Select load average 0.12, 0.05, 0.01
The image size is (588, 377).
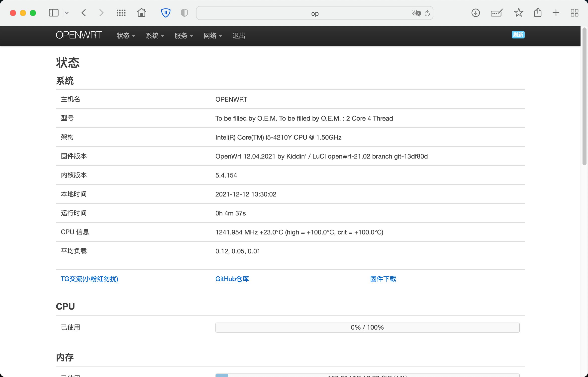[238, 251]
